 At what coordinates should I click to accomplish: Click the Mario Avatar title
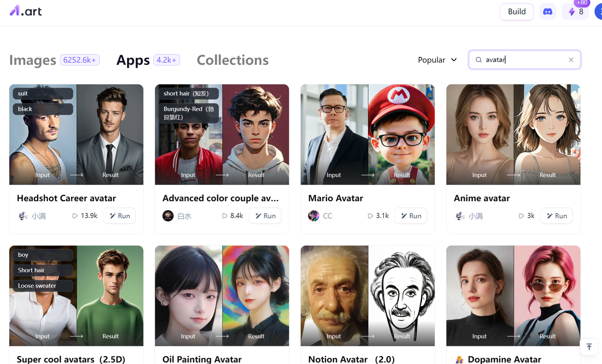(336, 198)
